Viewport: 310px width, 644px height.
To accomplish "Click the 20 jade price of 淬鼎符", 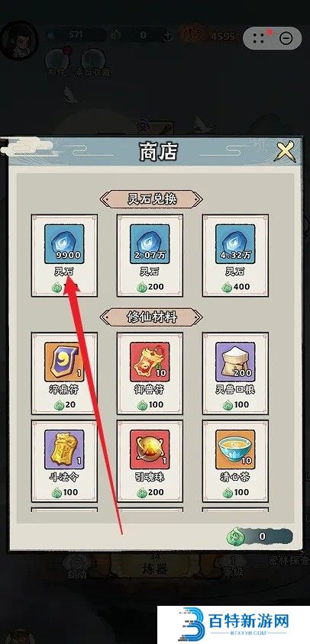I will [x=65, y=404].
